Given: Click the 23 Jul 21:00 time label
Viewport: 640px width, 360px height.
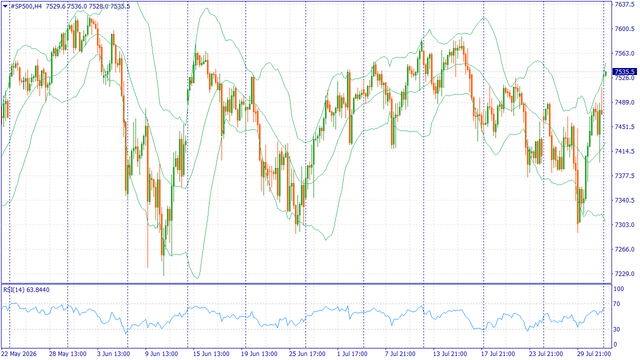Looking at the screenshot, I should (546, 353).
